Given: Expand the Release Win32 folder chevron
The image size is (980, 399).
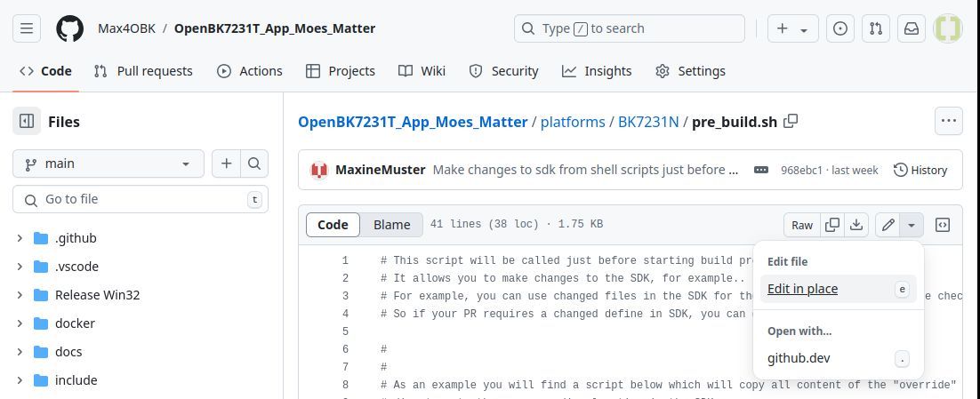Looking at the screenshot, I should pyautogui.click(x=20, y=295).
